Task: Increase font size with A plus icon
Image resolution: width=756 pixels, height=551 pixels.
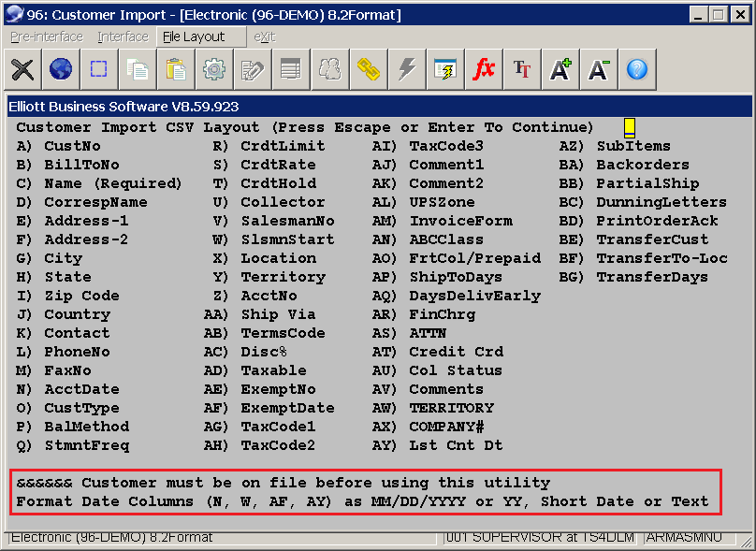Action: coord(560,69)
